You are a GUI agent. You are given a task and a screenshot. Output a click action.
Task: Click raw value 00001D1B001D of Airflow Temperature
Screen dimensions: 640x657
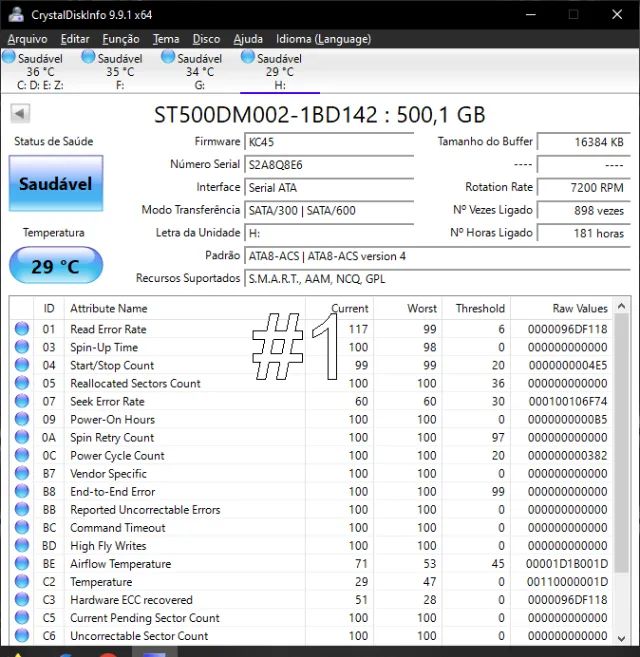click(x=567, y=563)
